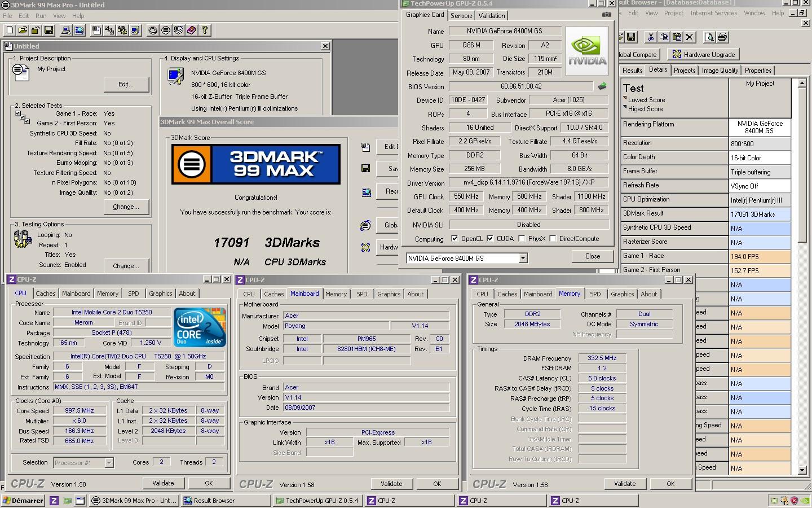Click OK button in CPU-Z Memory window
The width and height of the screenshot is (812, 508).
pos(670,484)
